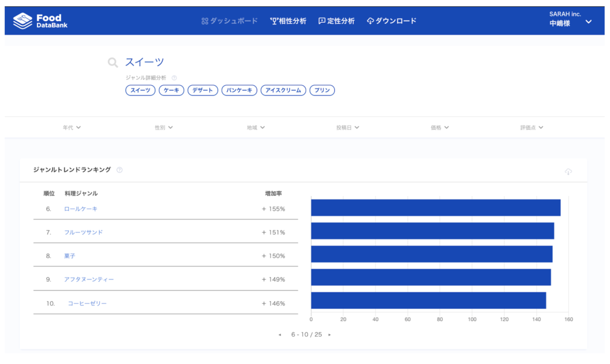Image resolution: width=610 pixels, height=364 pixels.
Task: Open the ロールケーキ genre link
Action: coord(81,209)
